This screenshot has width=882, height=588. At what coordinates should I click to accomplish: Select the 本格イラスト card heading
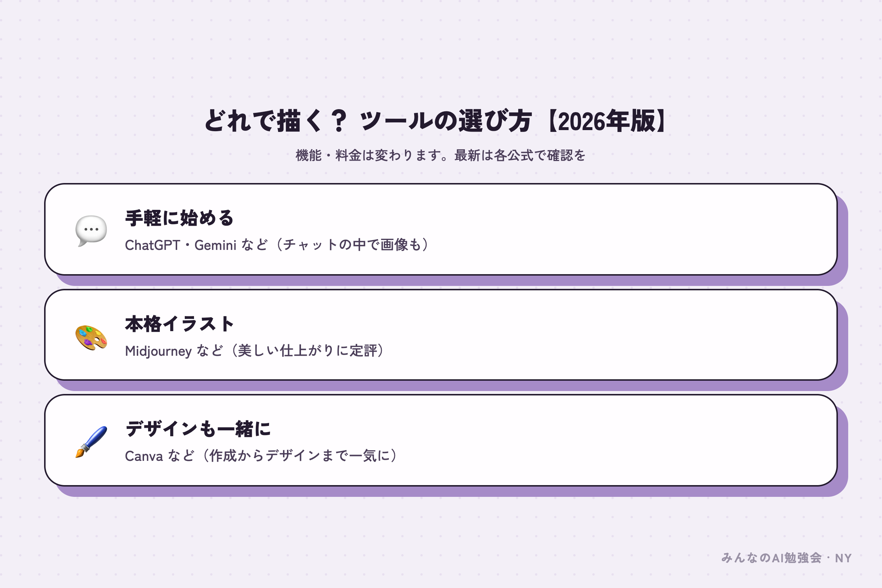[x=179, y=324]
